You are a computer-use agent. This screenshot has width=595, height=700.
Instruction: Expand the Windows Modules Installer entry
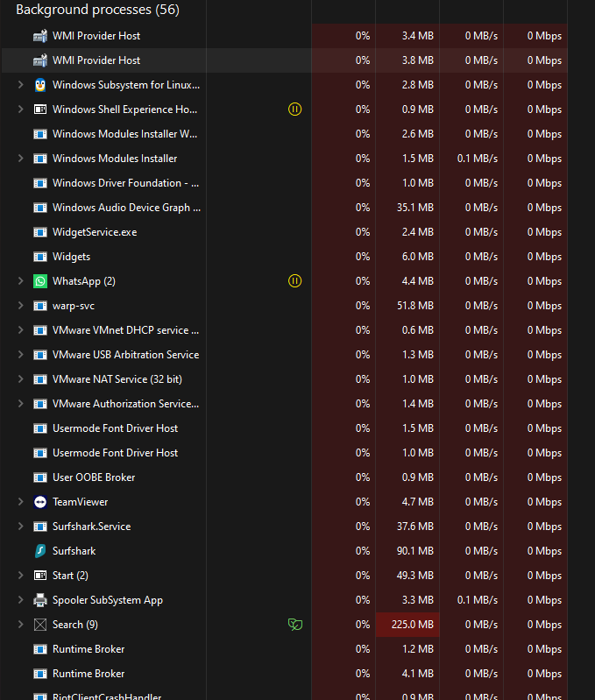(20, 158)
